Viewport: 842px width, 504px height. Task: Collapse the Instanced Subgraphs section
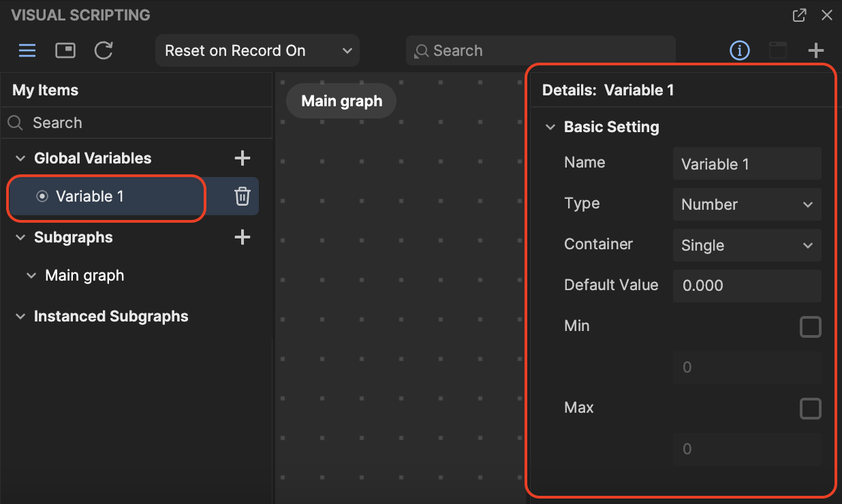click(x=20, y=317)
